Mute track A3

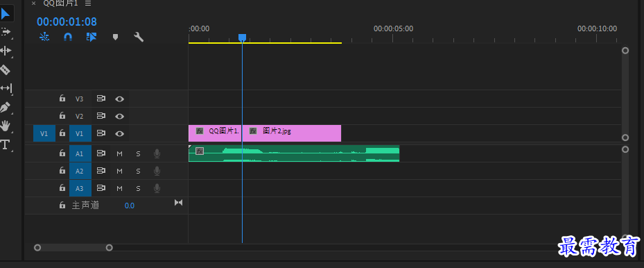pos(119,188)
